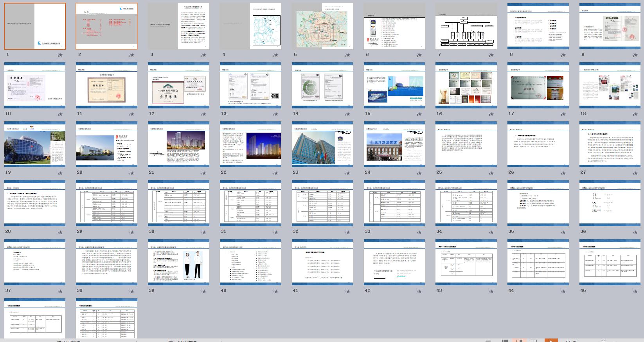644x342 pixels.
Task: Select the table of contents slide 2
Action: (x=107, y=26)
